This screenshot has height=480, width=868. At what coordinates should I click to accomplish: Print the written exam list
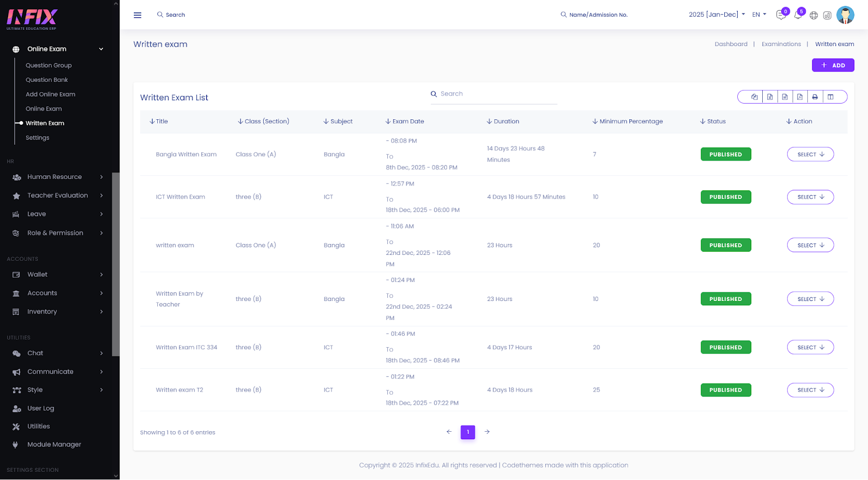815,97
